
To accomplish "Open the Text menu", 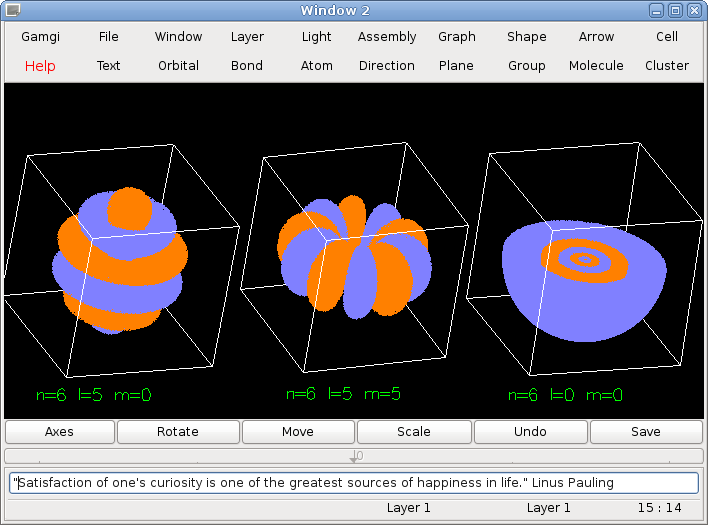I will (x=108, y=66).
